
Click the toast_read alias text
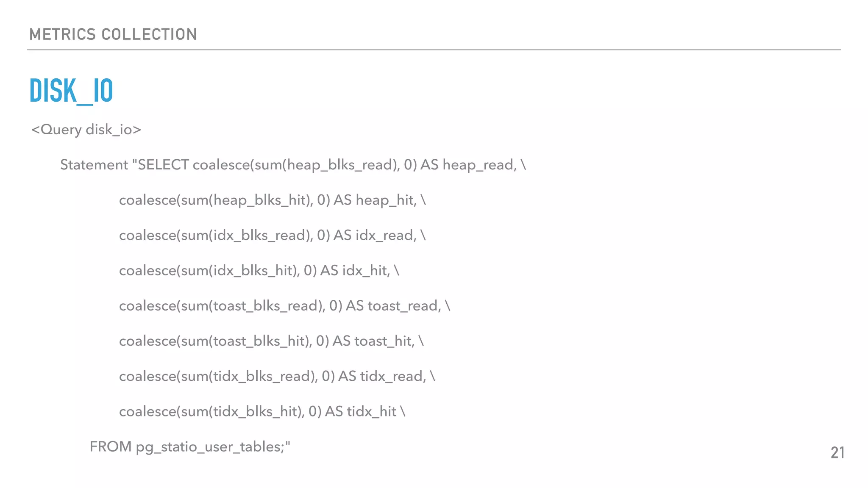coord(404,305)
